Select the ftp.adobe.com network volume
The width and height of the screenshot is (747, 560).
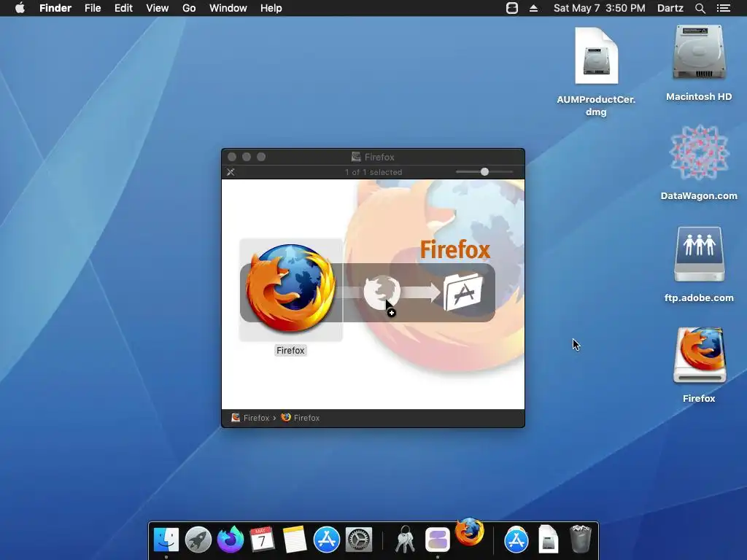pos(699,254)
